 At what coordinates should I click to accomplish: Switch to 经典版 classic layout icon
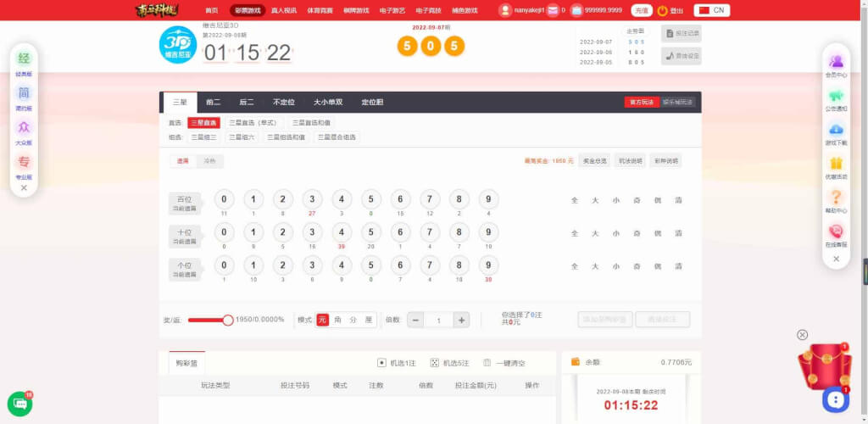click(24, 59)
